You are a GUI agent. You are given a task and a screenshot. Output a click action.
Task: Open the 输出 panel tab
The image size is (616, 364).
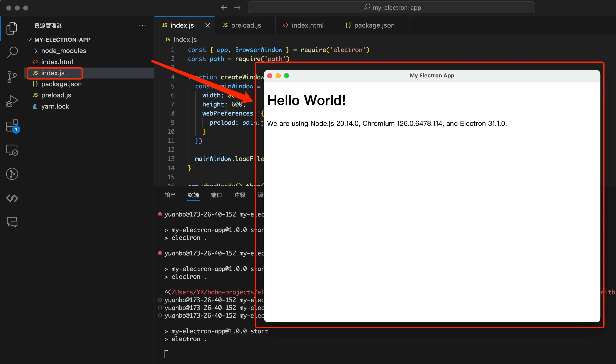[x=170, y=195]
